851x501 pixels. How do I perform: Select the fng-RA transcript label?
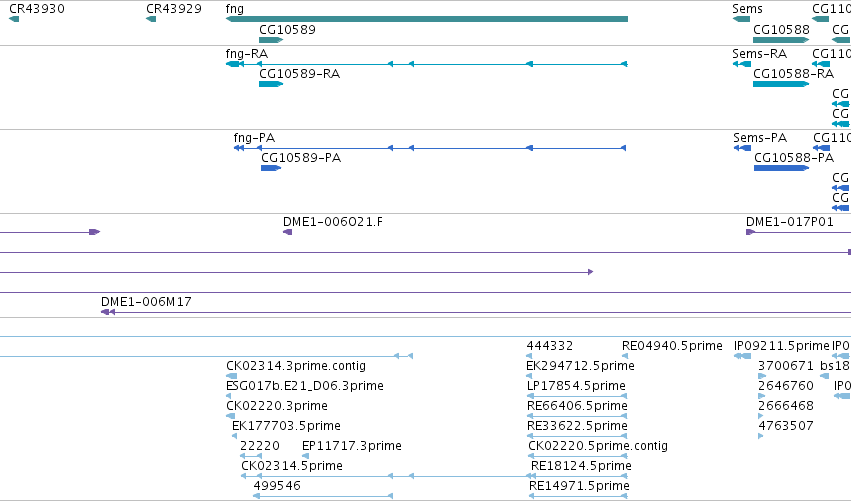[x=247, y=54]
